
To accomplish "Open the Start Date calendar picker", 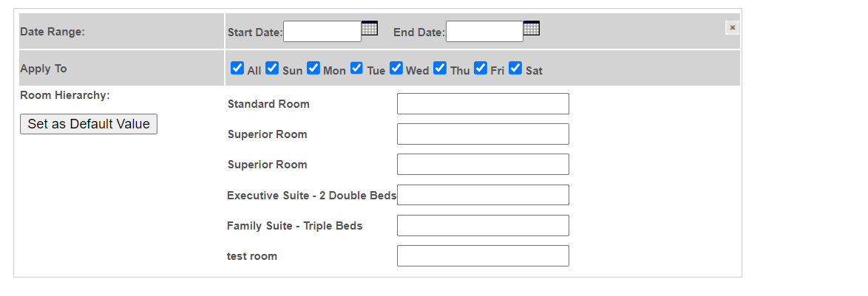I will [x=369, y=28].
